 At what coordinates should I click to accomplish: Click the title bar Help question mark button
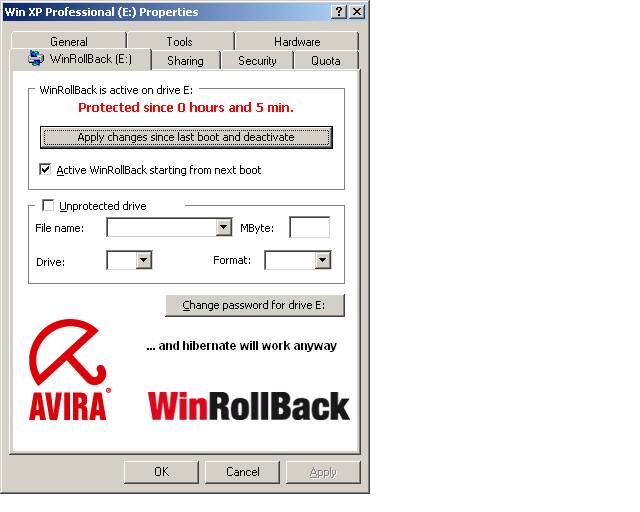click(340, 11)
